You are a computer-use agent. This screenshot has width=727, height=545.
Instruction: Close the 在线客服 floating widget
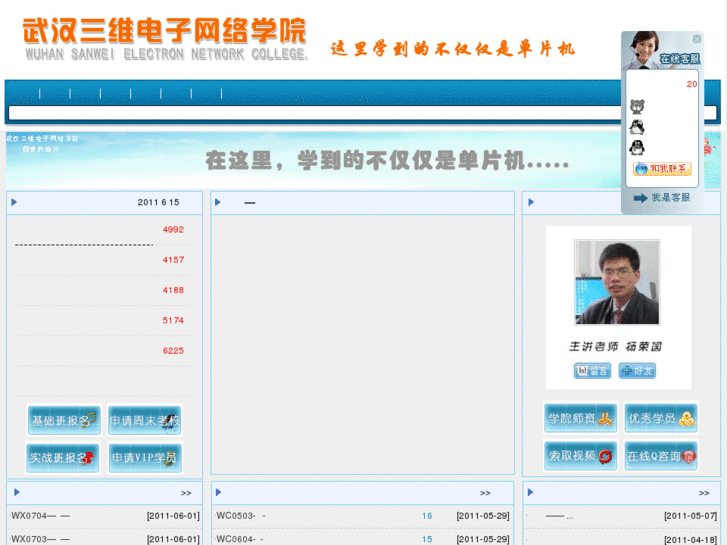[x=696, y=39]
